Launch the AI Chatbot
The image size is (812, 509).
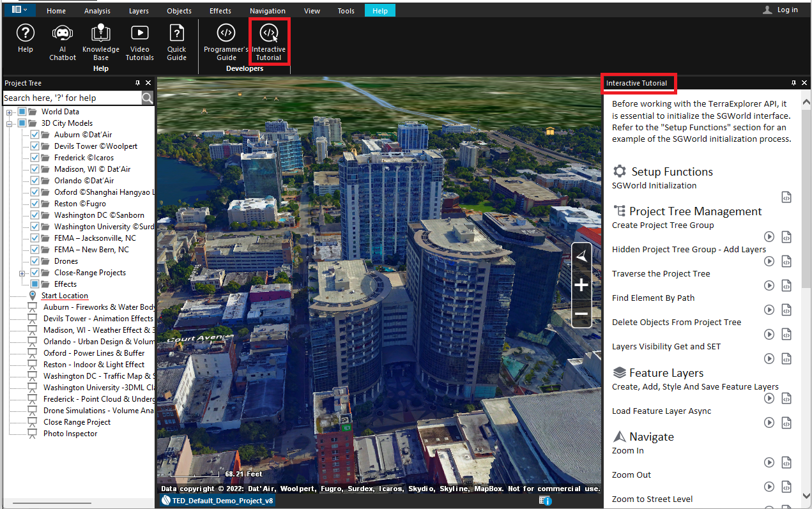pyautogui.click(x=63, y=42)
